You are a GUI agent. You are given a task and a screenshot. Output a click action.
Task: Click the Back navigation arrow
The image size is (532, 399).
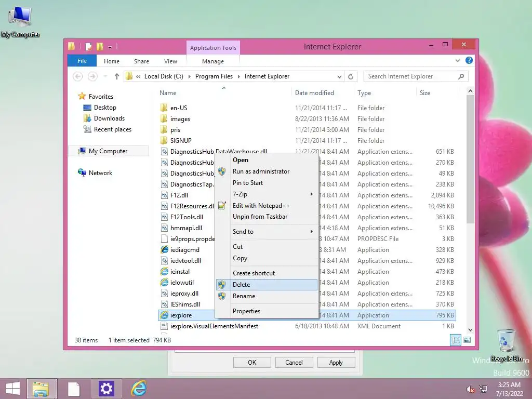click(x=78, y=76)
